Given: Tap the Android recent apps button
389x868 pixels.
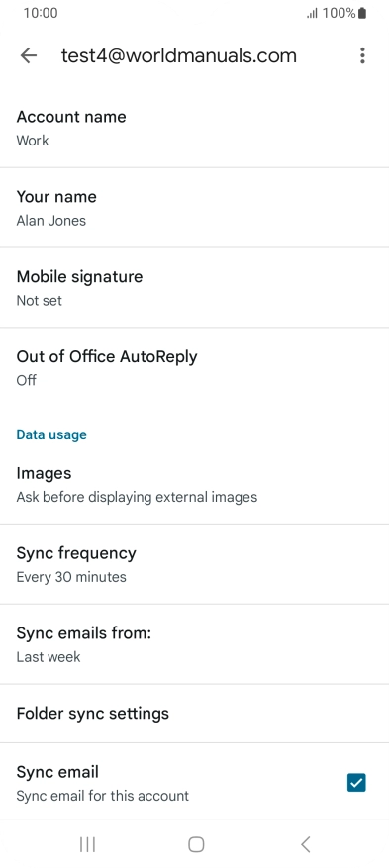Looking at the screenshot, I should click(x=87, y=844).
